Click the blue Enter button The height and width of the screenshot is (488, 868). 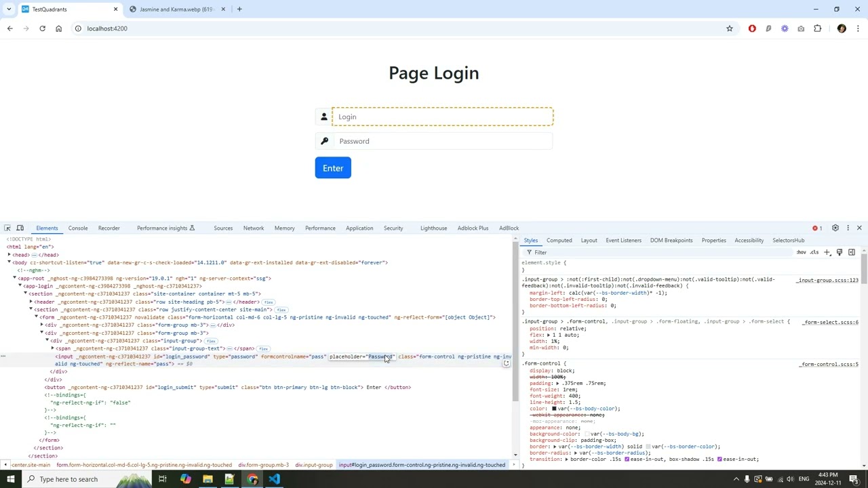(333, 168)
